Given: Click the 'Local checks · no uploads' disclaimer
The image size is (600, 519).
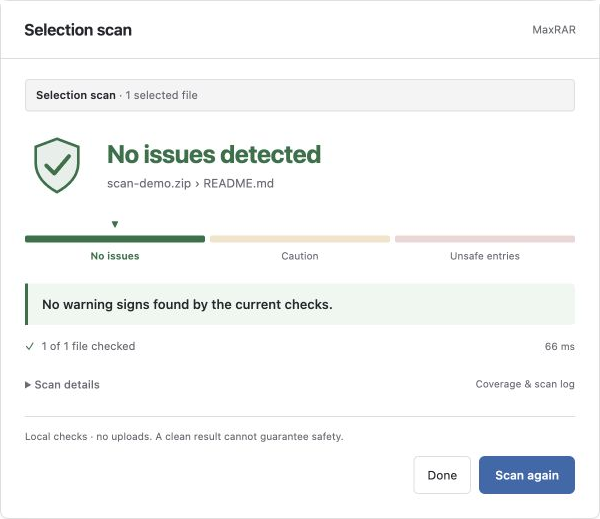Looking at the screenshot, I should [x=184, y=437].
